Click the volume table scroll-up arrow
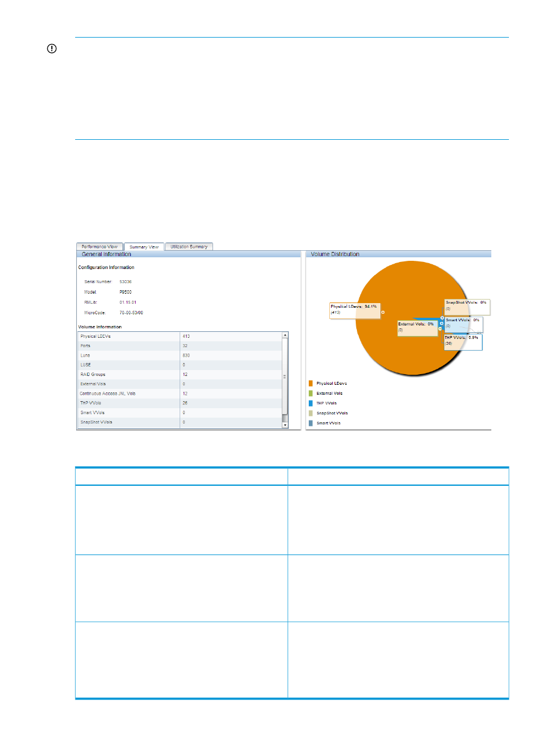Image resolution: width=560 pixels, height=746 pixels. coord(285,335)
